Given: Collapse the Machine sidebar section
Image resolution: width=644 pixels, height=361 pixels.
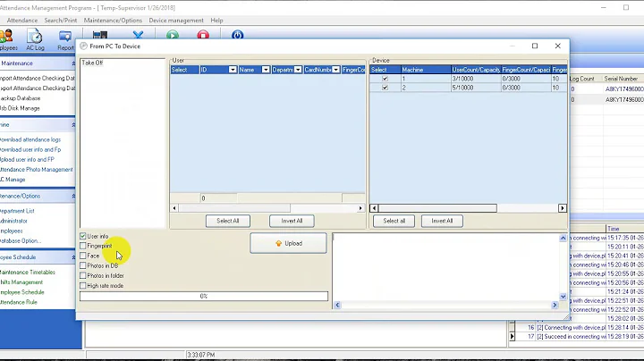Looking at the screenshot, I should (73, 125).
